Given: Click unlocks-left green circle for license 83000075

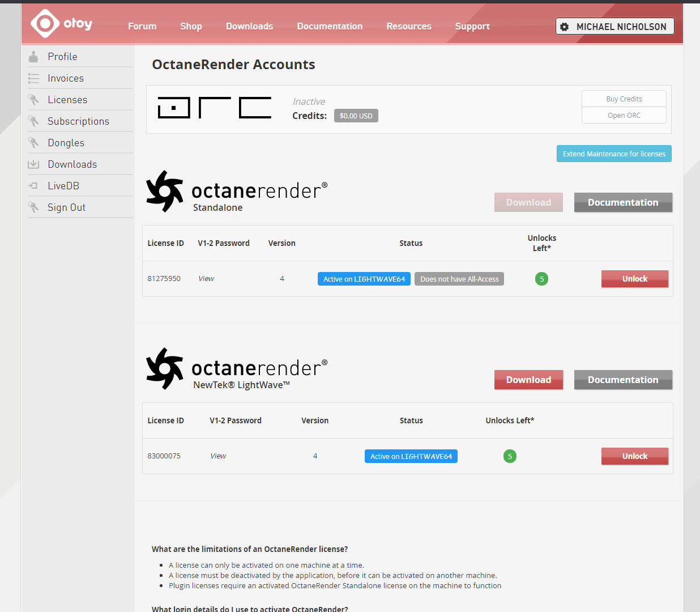Looking at the screenshot, I should pos(510,456).
